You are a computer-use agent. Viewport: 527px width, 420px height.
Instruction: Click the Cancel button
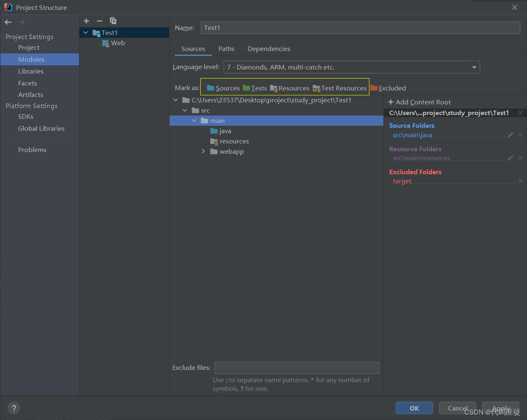click(x=457, y=408)
